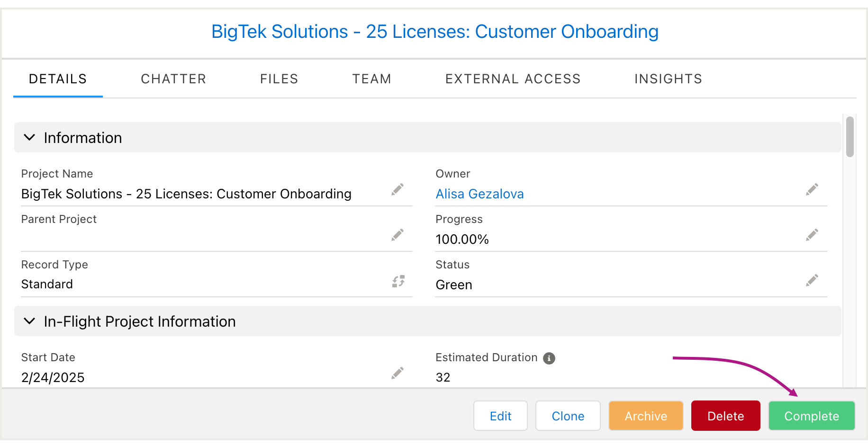Open the Files tab

click(x=279, y=79)
